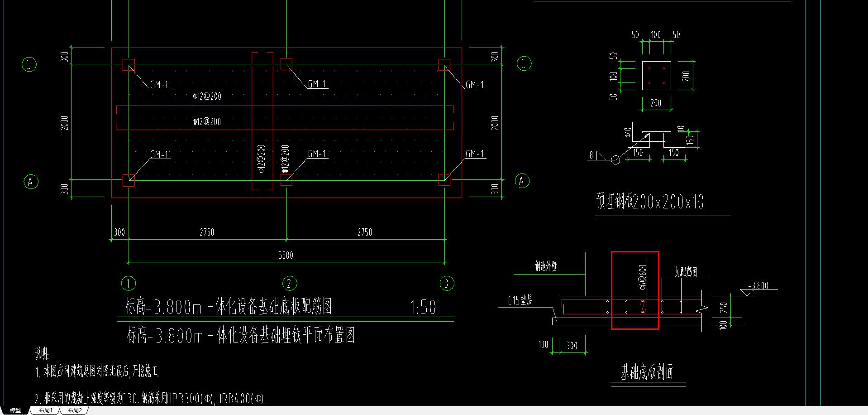Click the 钢池外壁 leader label
The height and width of the screenshot is (415, 868).
click(546, 266)
